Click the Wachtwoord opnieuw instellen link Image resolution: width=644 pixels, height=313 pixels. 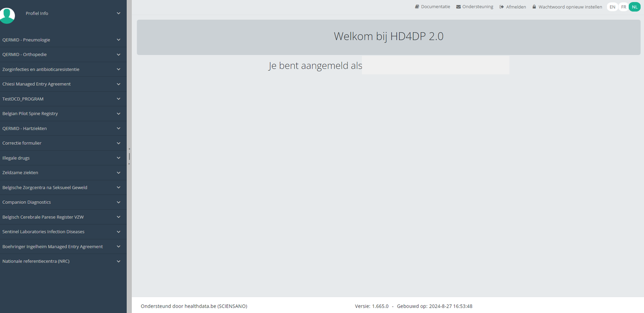pos(570,7)
